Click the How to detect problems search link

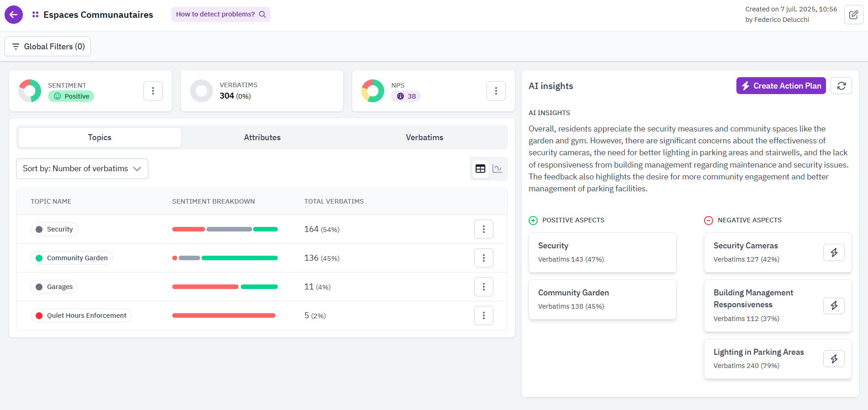(221, 14)
